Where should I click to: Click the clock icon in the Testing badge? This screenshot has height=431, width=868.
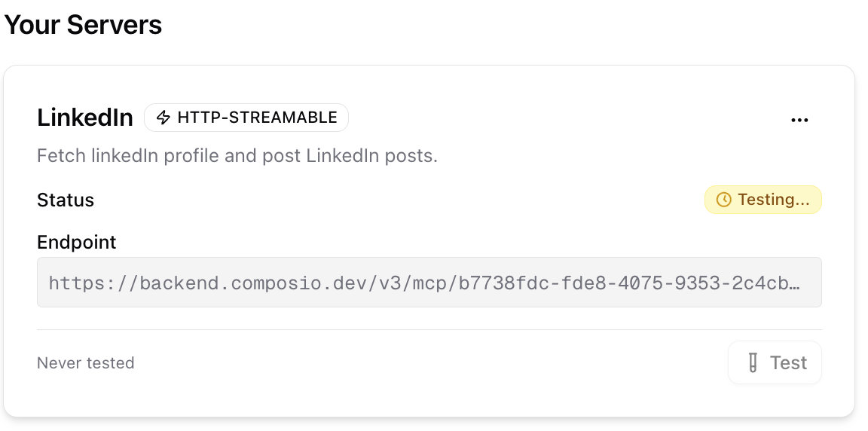tap(723, 200)
